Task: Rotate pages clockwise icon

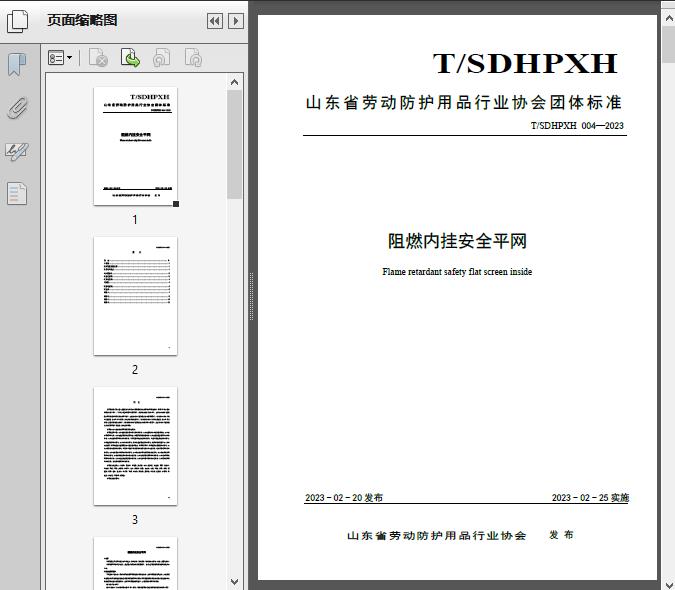Action: (x=193, y=58)
